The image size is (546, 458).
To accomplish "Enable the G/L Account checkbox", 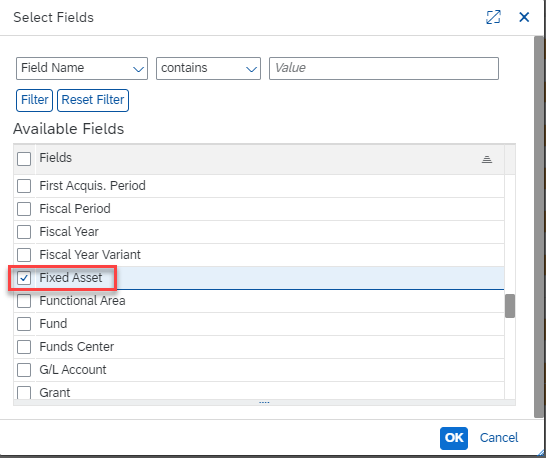I will 24,370.
